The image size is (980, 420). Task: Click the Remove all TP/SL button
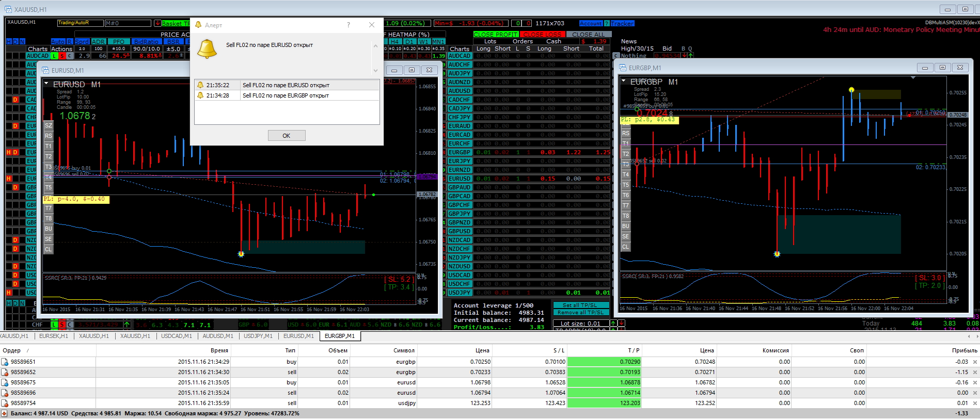[581, 312]
